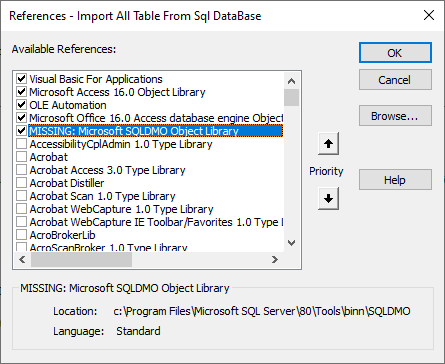Screen dimensions: 445x364
Task: Click the SQLDMO location path text
Action: 262,311
